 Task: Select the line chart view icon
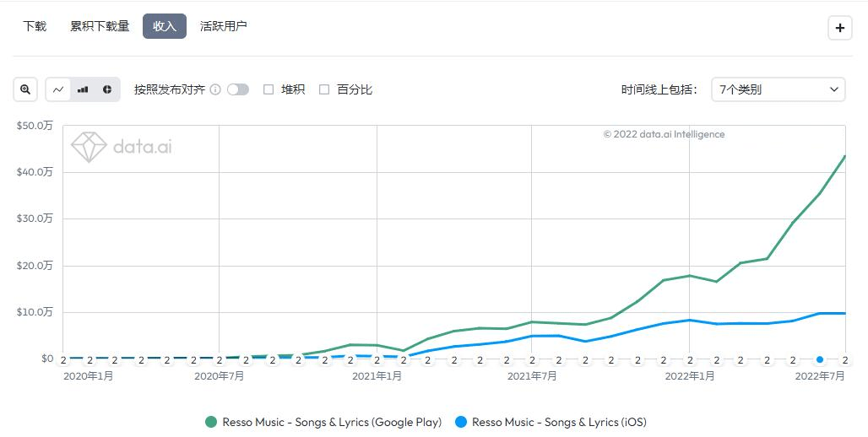point(58,89)
